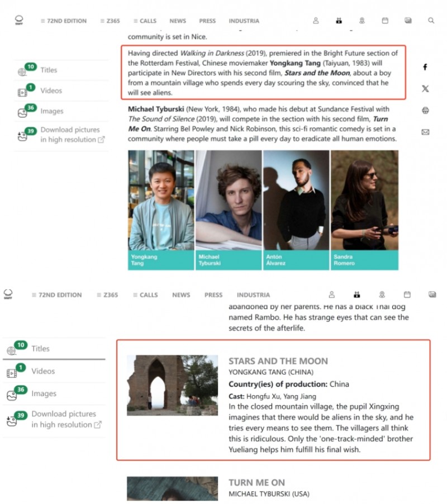Open INDUSTRIA in the lower navigation bar

coord(253,295)
